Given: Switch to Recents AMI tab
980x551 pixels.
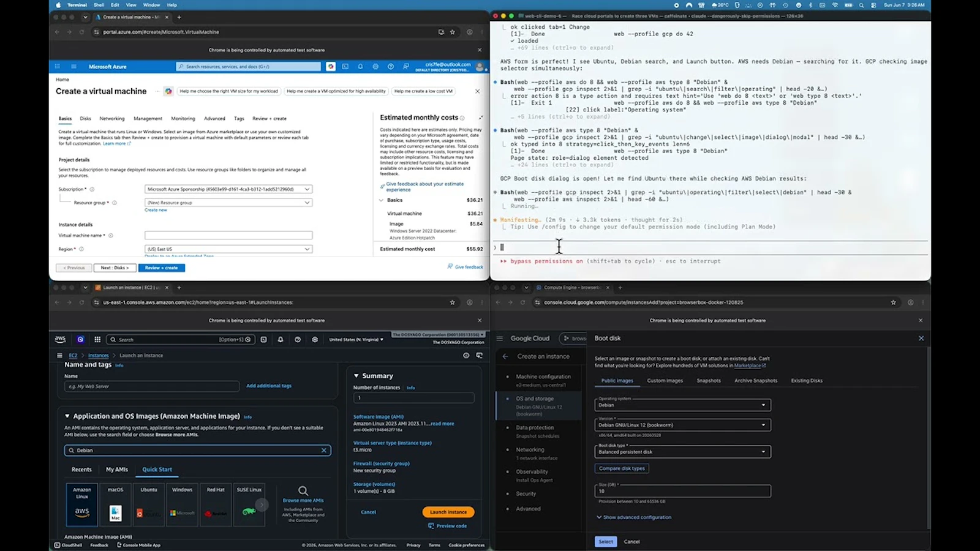Looking at the screenshot, I should [81, 470].
